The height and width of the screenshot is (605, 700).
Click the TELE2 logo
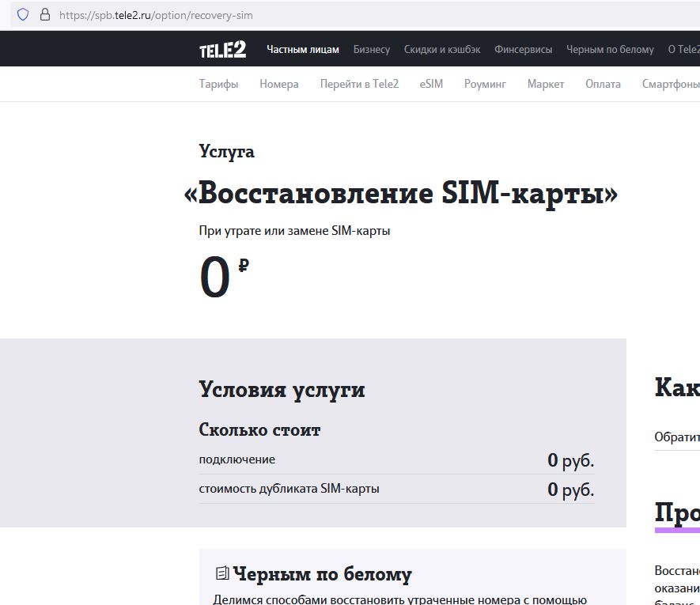223,49
